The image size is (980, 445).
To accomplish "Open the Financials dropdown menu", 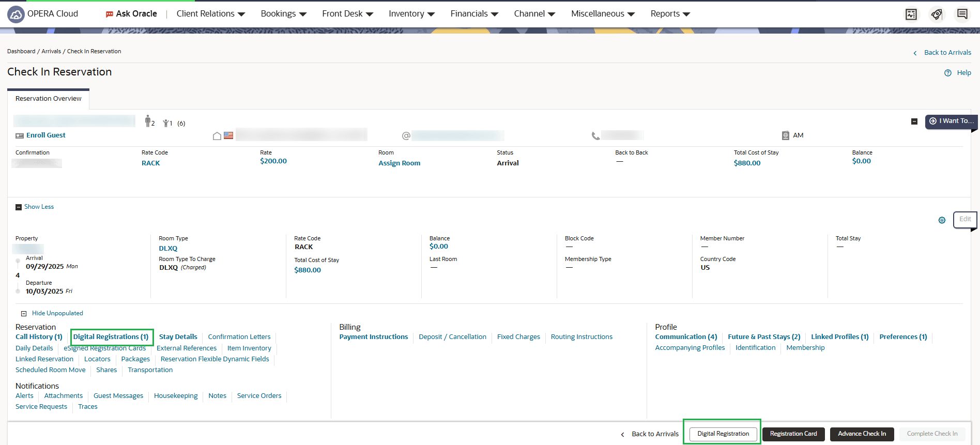I will [x=474, y=14].
